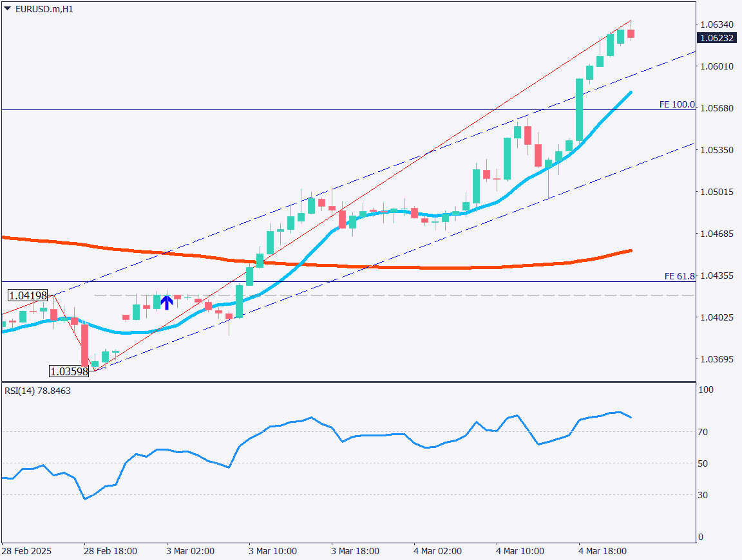Screen dimensions: 742x560
Task: Click the latest red candlestick
Action: coord(631,33)
